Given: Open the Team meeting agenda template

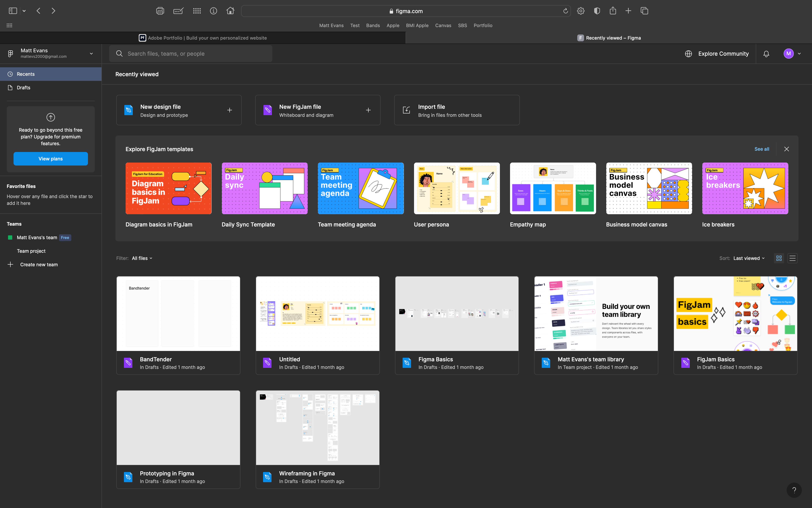Looking at the screenshot, I should [x=361, y=188].
